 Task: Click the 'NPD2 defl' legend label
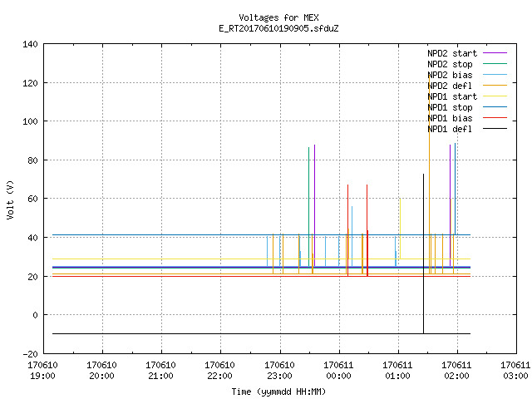point(450,86)
